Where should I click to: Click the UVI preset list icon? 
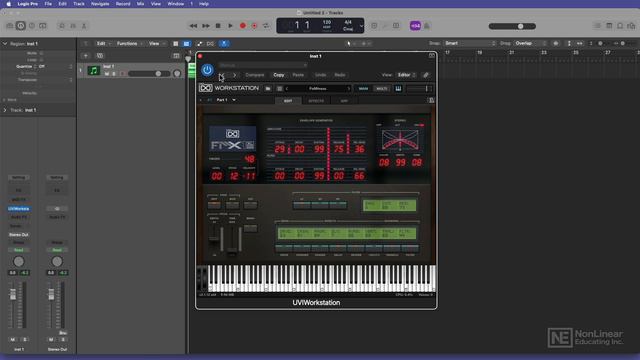point(280,89)
